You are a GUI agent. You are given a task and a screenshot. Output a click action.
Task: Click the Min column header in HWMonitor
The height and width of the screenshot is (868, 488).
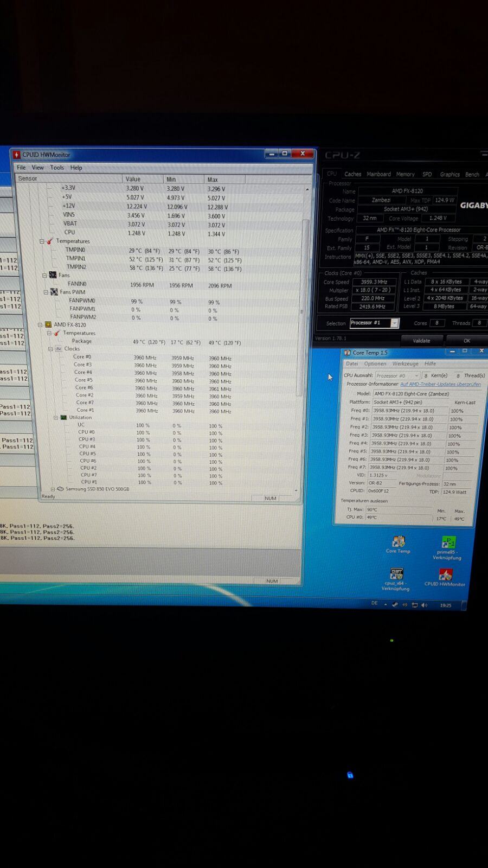[x=184, y=179]
